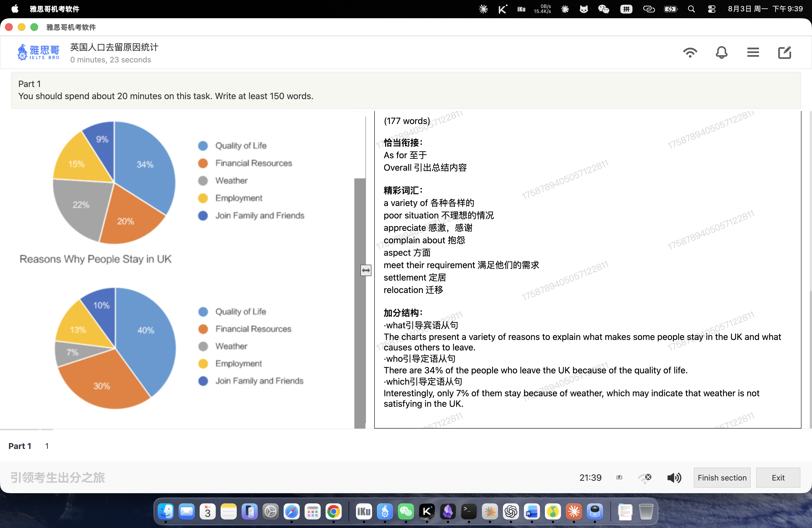Screen dimensions: 812x528
Task: Open WeChat from the Dock
Action: click(x=406, y=512)
